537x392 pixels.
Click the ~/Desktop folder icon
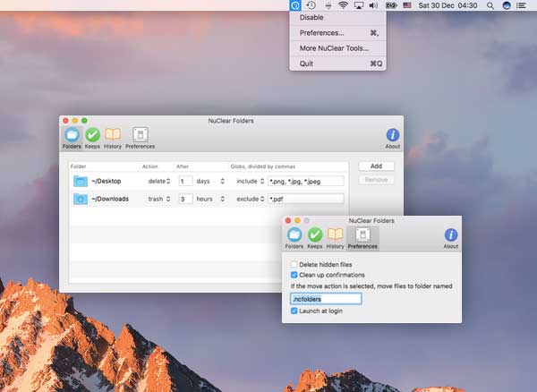(x=81, y=181)
